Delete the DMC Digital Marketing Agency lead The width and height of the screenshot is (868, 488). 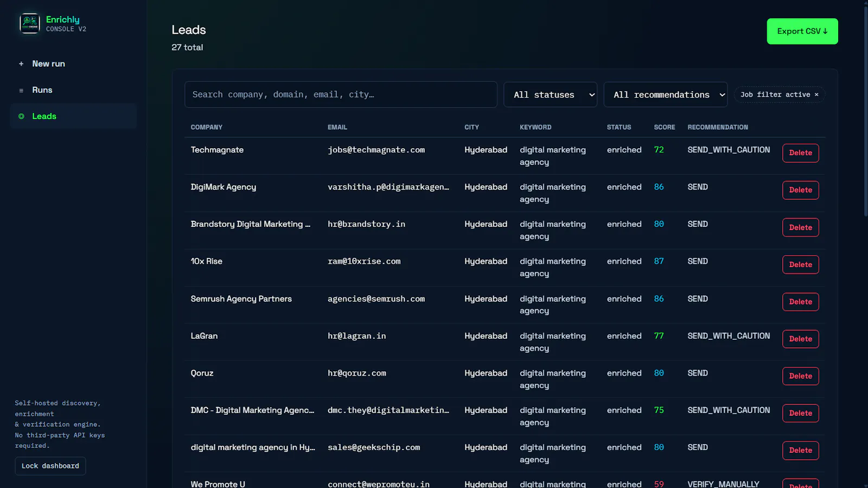(801, 413)
